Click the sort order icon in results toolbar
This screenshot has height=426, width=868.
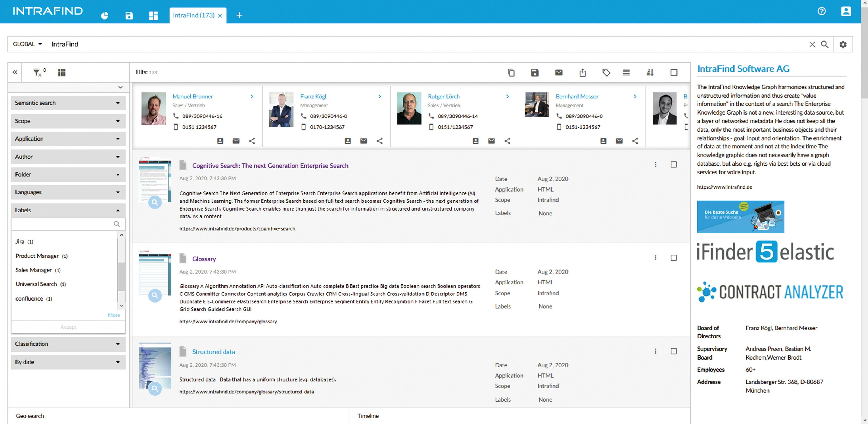click(650, 72)
